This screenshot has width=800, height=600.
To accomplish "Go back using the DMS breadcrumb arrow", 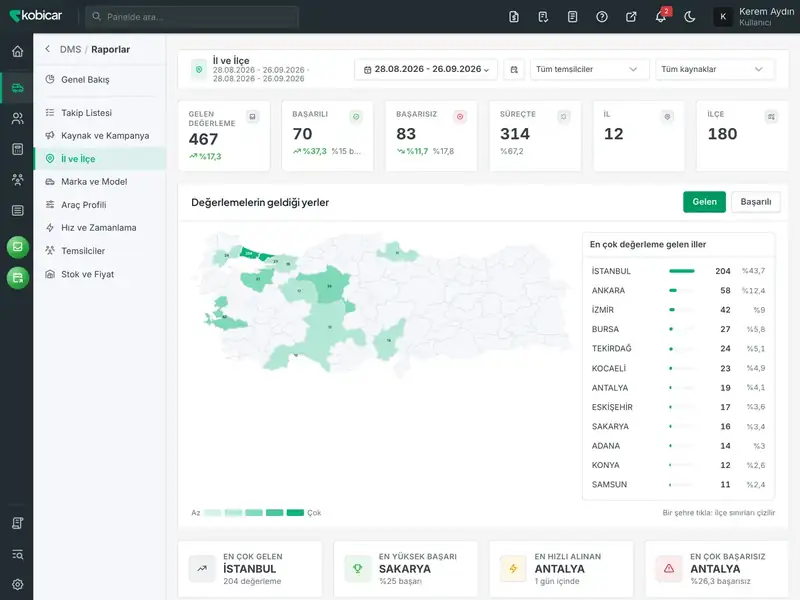I will pyautogui.click(x=47, y=49).
